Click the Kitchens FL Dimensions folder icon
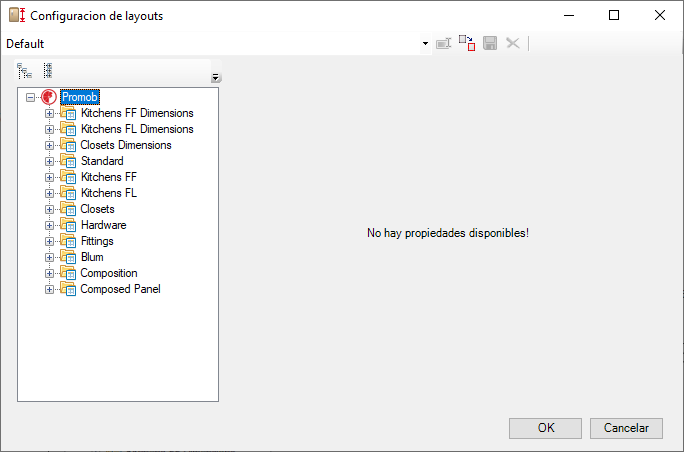 point(68,129)
